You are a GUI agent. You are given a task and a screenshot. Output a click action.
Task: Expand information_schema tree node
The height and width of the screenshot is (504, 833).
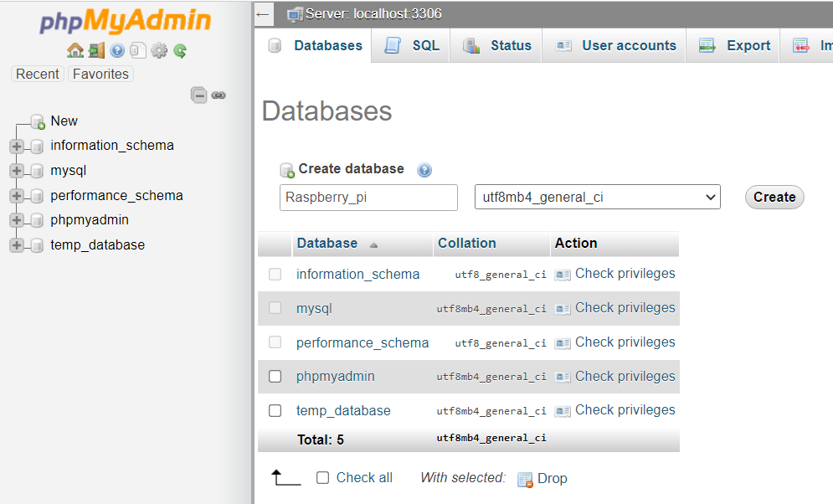click(x=17, y=146)
